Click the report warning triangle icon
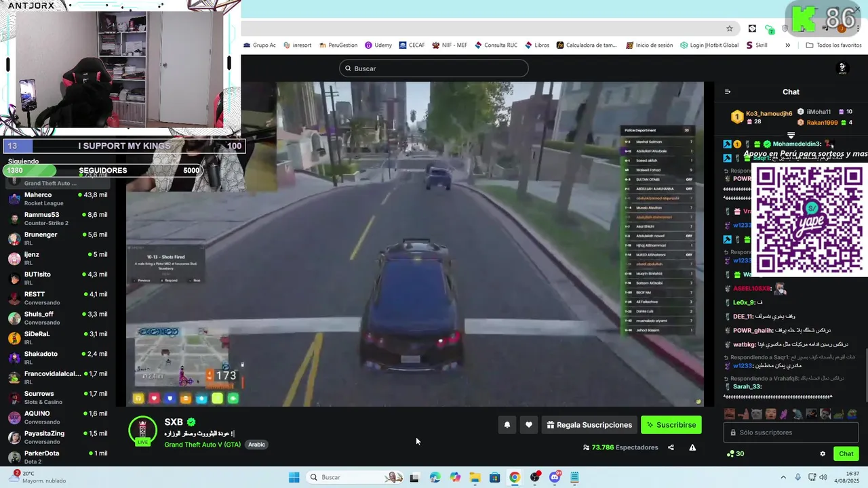868x488 pixels. coord(692,447)
